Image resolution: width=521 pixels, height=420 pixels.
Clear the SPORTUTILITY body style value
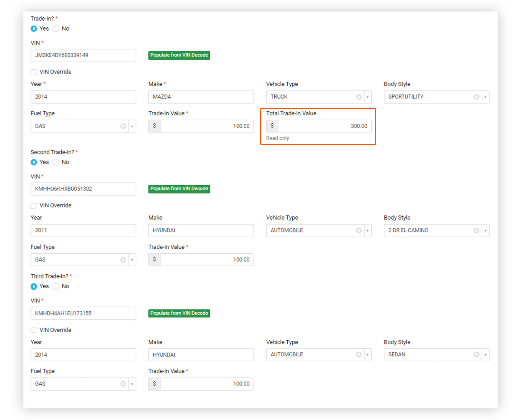pyautogui.click(x=476, y=97)
